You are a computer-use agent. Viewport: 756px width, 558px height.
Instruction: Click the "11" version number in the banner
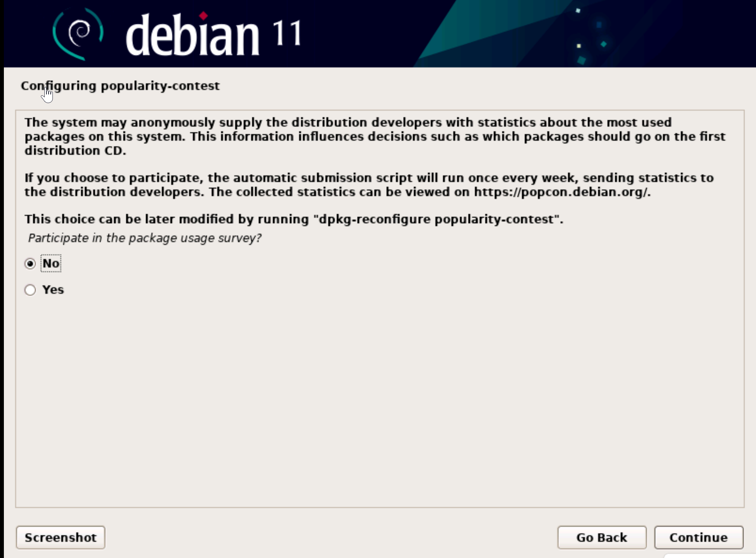(287, 33)
